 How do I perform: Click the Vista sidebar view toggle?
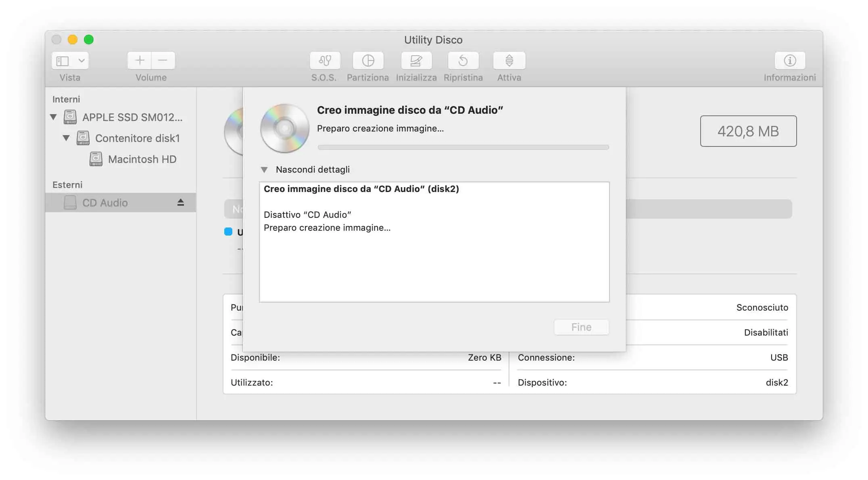pyautogui.click(x=63, y=60)
